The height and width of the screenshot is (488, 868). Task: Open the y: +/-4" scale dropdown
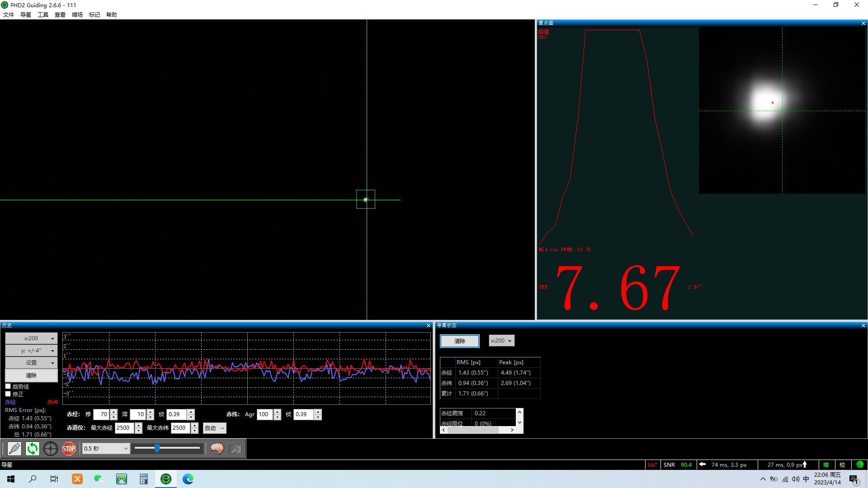[31, 351]
